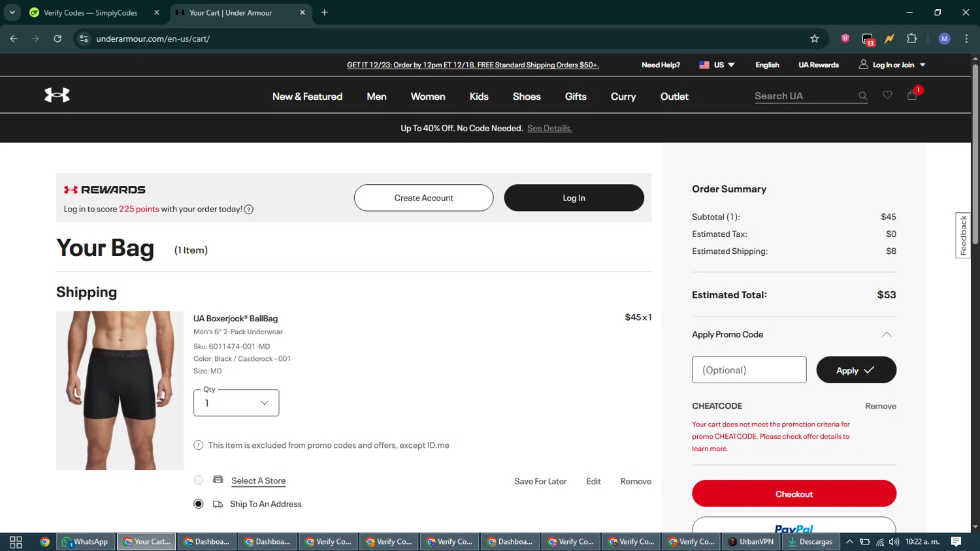The width and height of the screenshot is (980, 551).
Task: Click the Boxerjock product image
Action: [x=120, y=390]
